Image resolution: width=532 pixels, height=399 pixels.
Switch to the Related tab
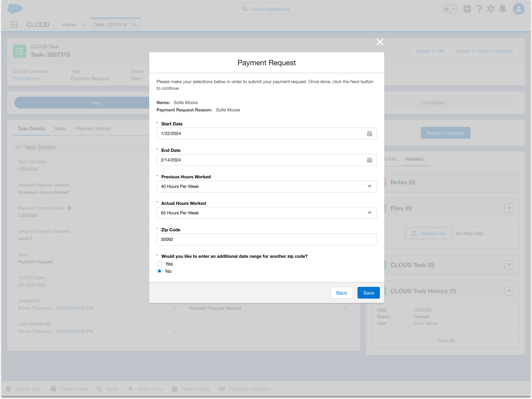click(x=414, y=159)
